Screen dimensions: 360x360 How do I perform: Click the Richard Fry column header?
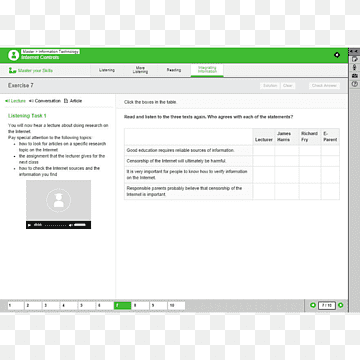[x=309, y=137]
